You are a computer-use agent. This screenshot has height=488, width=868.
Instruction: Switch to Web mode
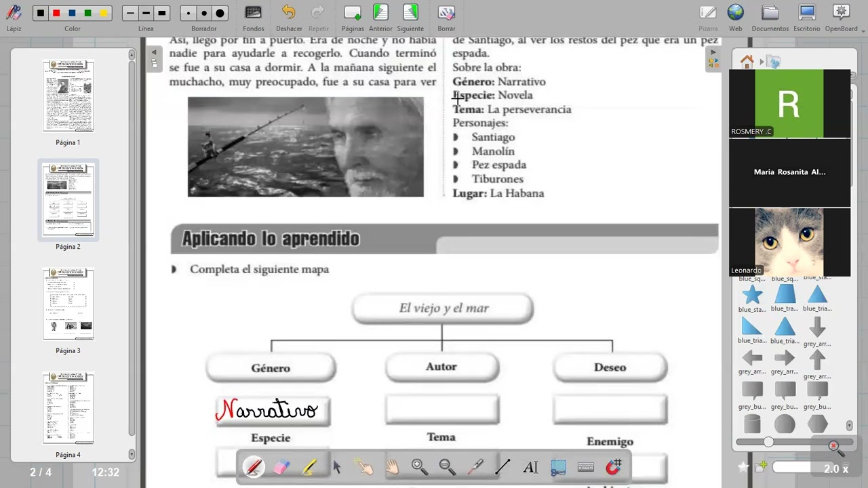(736, 17)
